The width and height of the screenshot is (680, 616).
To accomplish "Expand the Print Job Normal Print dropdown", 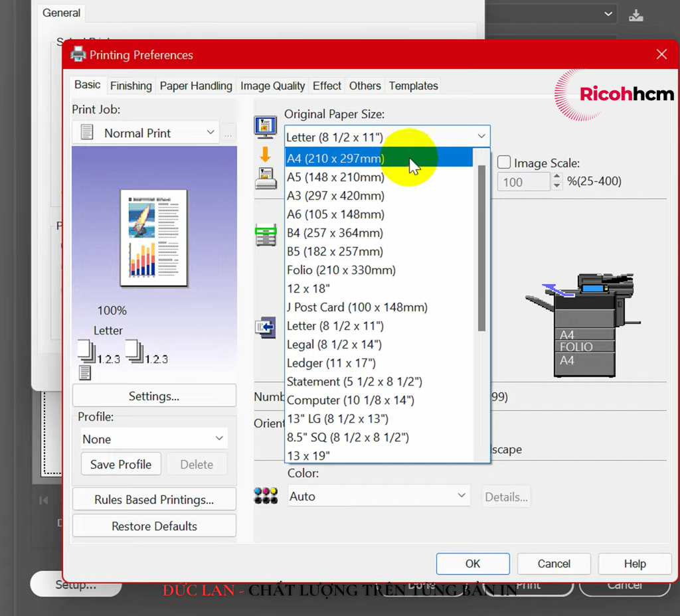I will coord(146,133).
